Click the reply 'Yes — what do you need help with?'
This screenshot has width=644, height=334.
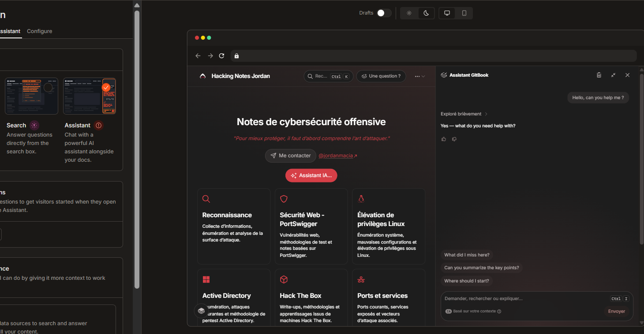click(x=478, y=126)
